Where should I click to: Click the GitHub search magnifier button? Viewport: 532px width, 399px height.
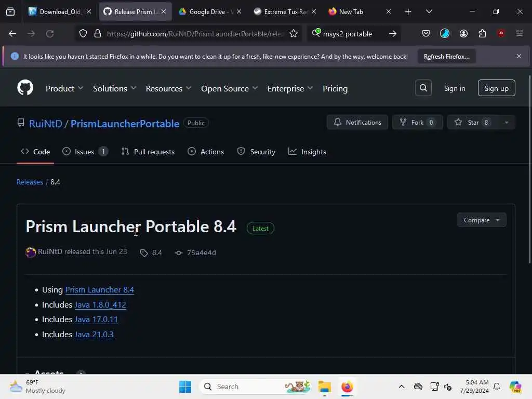point(423,88)
